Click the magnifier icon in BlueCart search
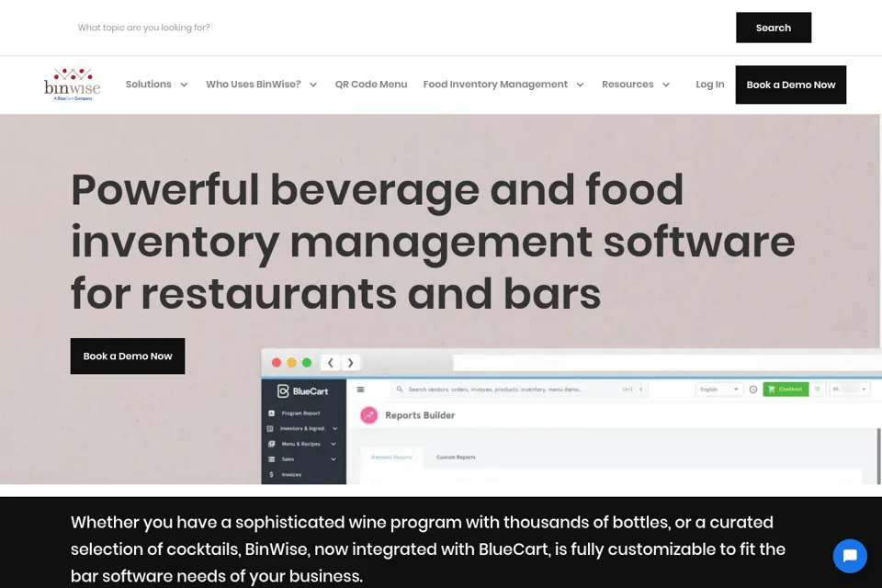882x588 pixels. tap(400, 390)
